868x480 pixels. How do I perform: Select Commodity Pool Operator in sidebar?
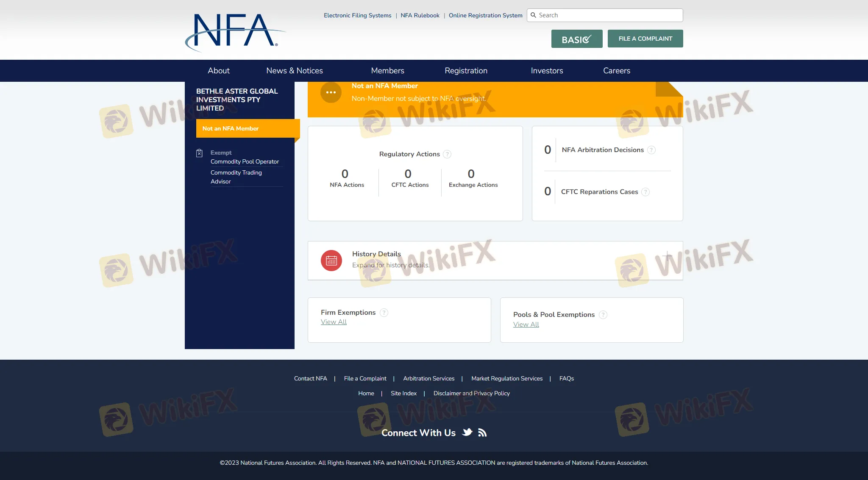click(245, 162)
